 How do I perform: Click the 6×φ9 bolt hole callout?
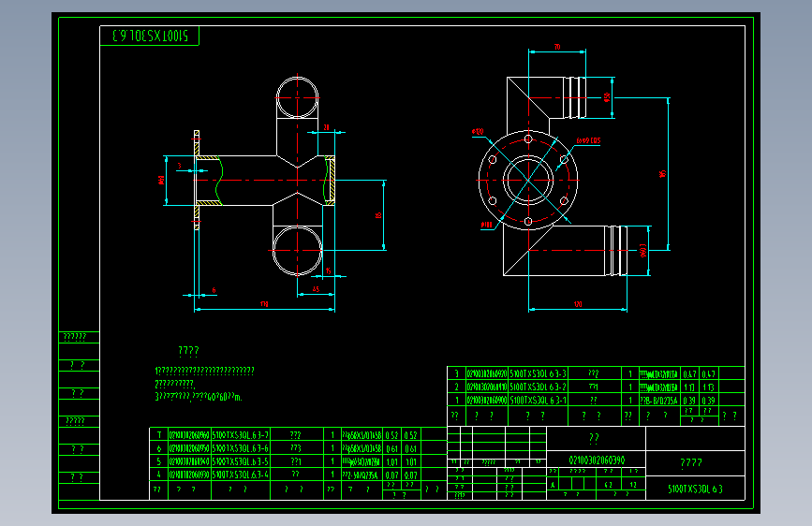click(x=588, y=140)
